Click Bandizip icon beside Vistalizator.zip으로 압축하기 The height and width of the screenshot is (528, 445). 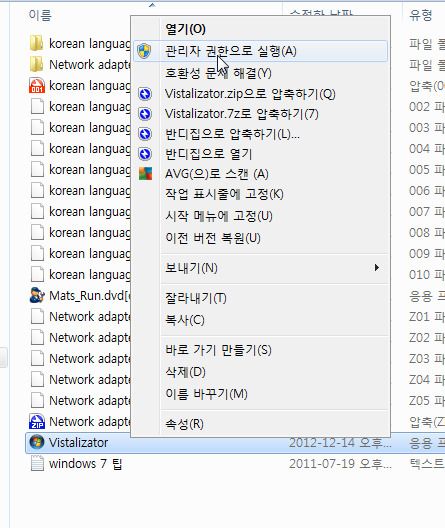click(145, 94)
